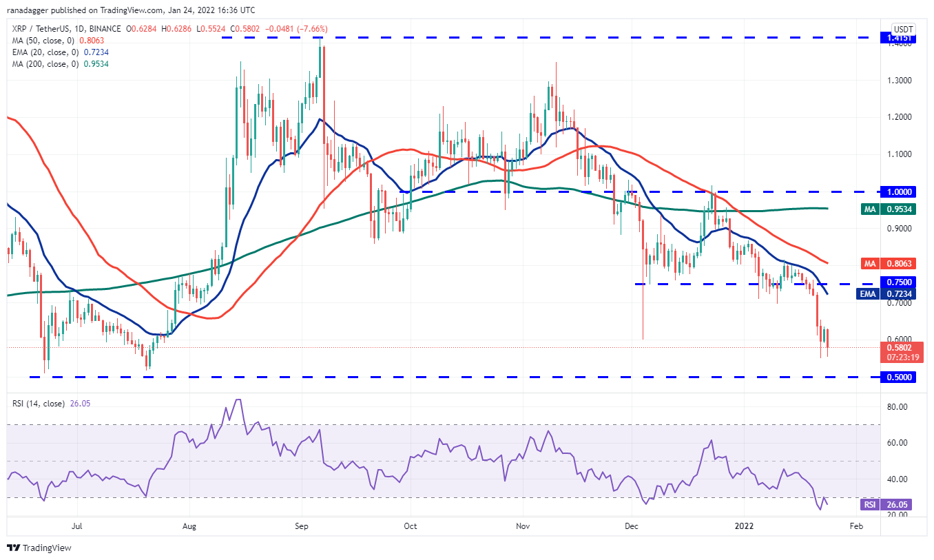Click the Sep label on time axis
This screenshot has width=934, height=560.
(300, 526)
